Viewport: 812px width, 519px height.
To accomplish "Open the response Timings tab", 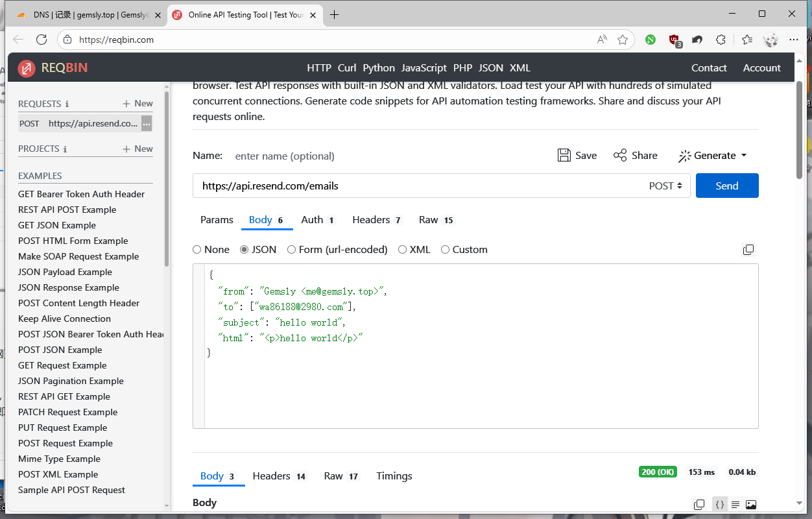I will point(394,476).
